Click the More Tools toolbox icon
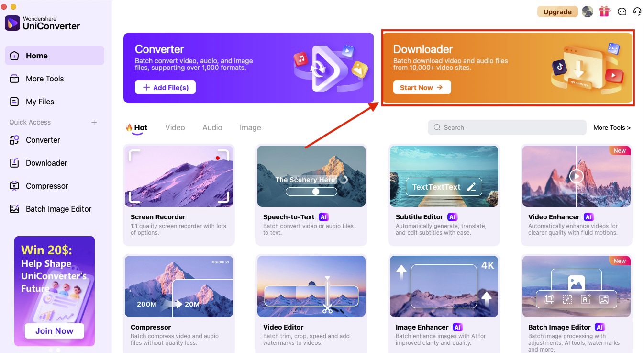644x353 pixels. coord(15,79)
